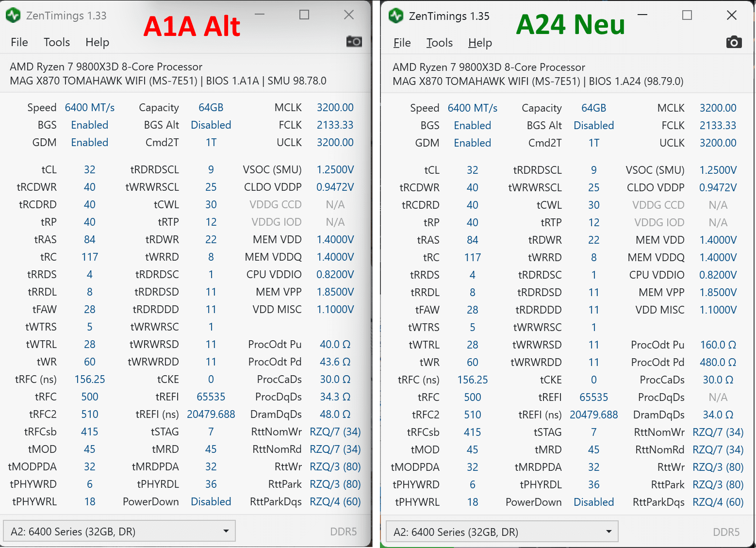Click Capacity value 64GB in 1.35 window

click(x=594, y=108)
